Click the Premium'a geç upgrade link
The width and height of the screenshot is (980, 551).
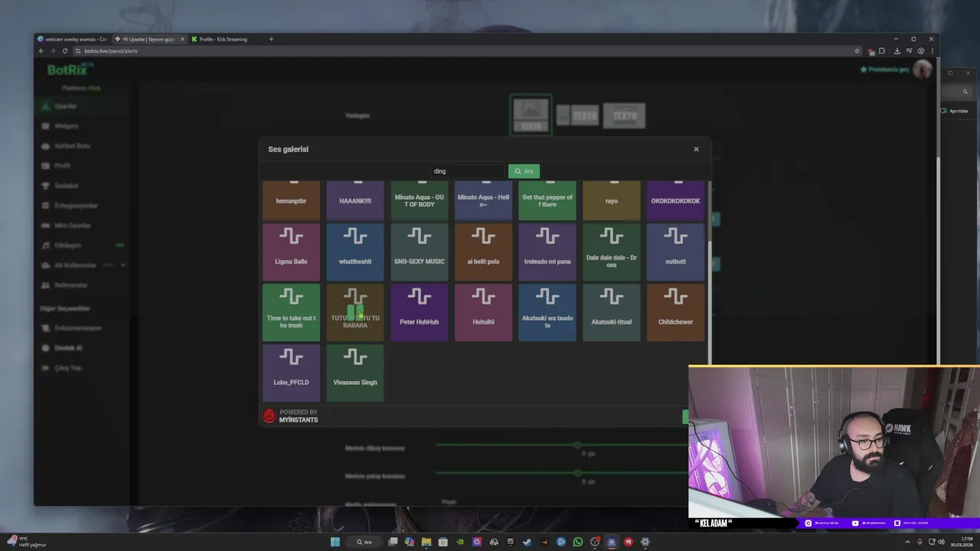[885, 70]
